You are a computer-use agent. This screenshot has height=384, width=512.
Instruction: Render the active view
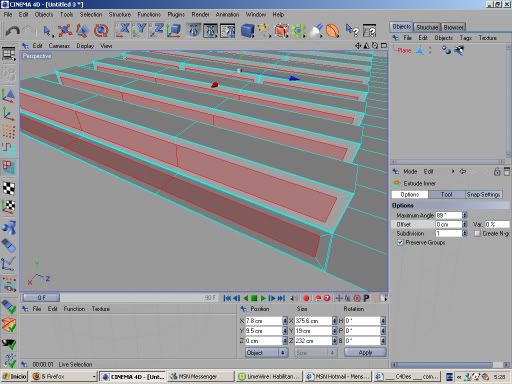click(x=194, y=31)
